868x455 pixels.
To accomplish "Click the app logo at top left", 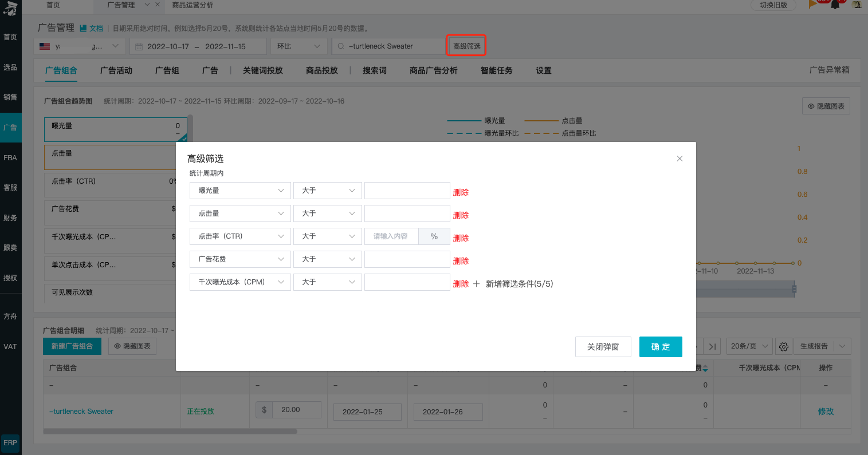I will tap(10, 8).
